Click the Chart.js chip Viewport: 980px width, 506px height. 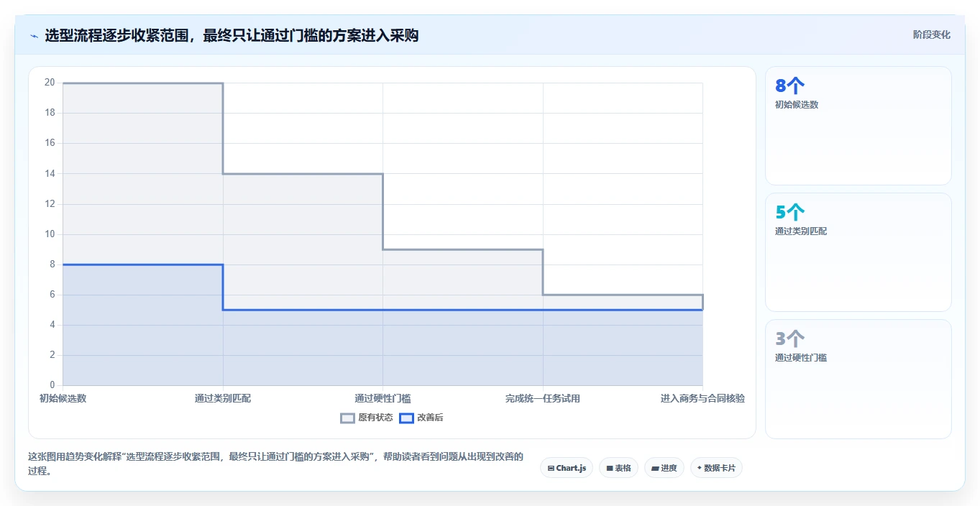[x=567, y=468]
